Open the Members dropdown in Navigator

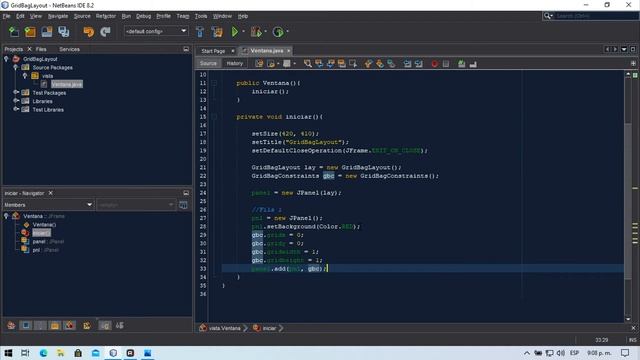coord(48,204)
